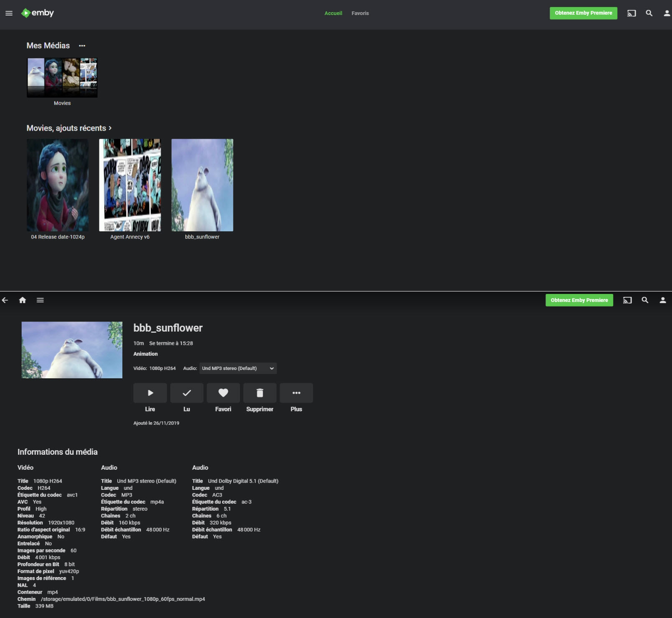Image resolution: width=672 pixels, height=618 pixels.
Task: Click the Informations du média heading
Action: click(58, 452)
